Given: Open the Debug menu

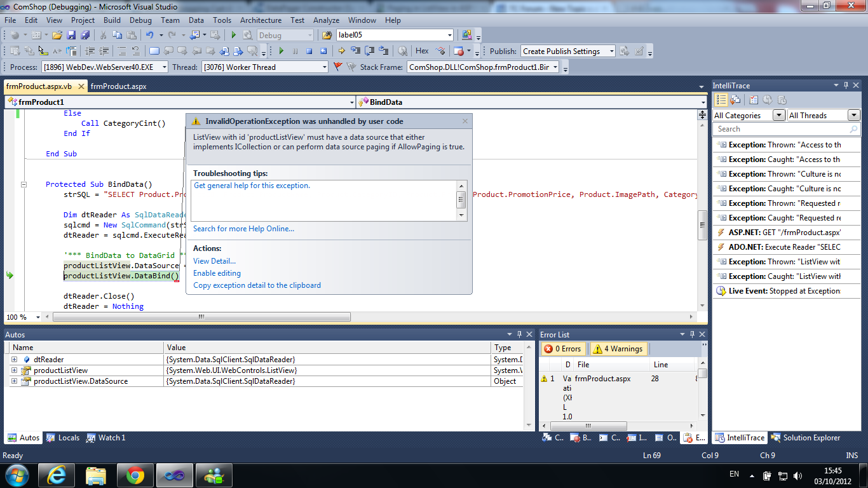Looking at the screenshot, I should point(140,20).
